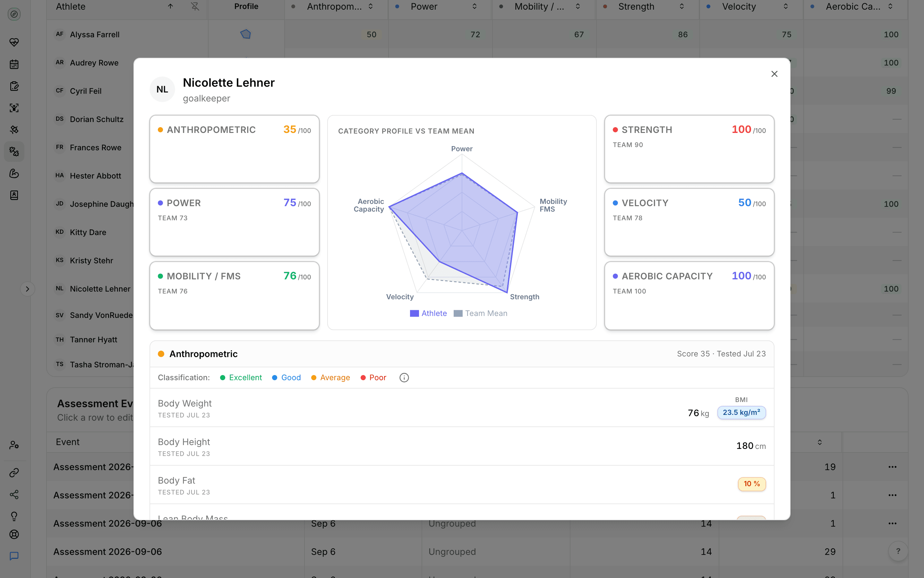This screenshot has width=924, height=578.
Task: Open the satellite icon in sidebar
Action: pos(14,130)
